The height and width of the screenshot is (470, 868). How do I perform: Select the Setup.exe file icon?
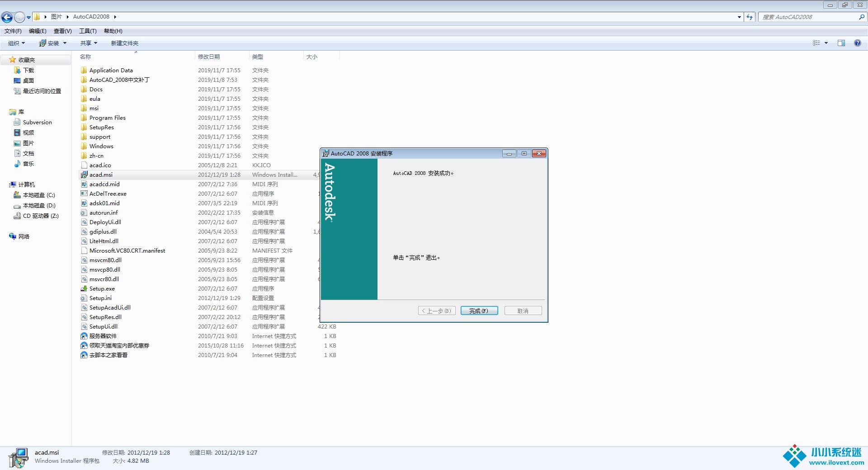pyautogui.click(x=84, y=289)
